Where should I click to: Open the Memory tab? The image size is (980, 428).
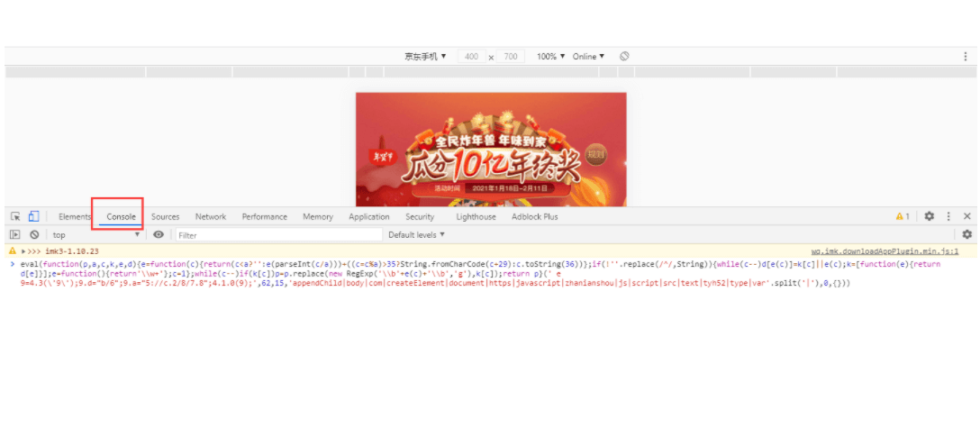pyautogui.click(x=317, y=217)
